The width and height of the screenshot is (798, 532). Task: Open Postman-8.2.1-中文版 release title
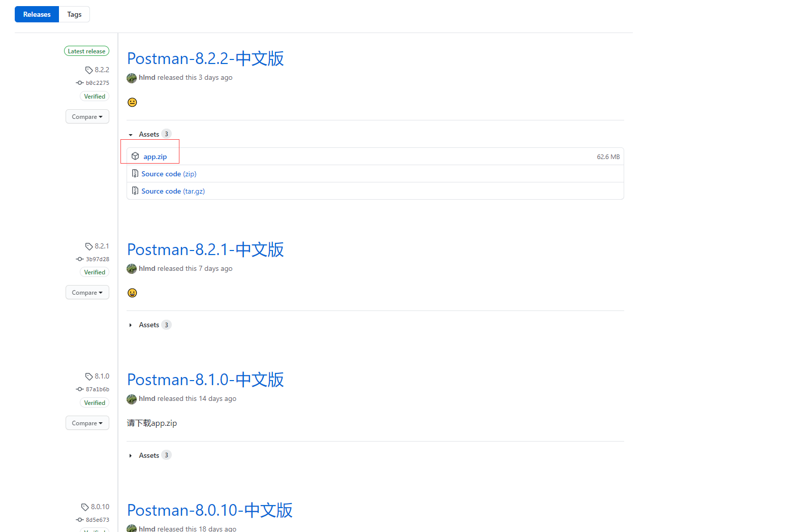click(x=205, y=249)
